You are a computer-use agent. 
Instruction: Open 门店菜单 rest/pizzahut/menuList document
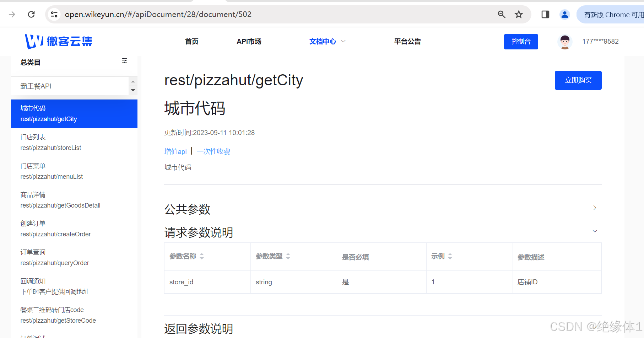(x=74, y=171)
